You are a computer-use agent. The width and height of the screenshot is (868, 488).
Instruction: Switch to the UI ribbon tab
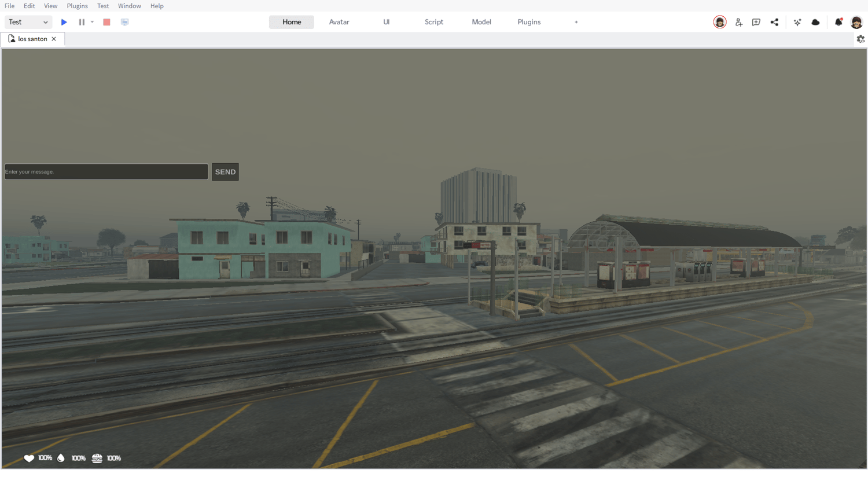[387, 22]
